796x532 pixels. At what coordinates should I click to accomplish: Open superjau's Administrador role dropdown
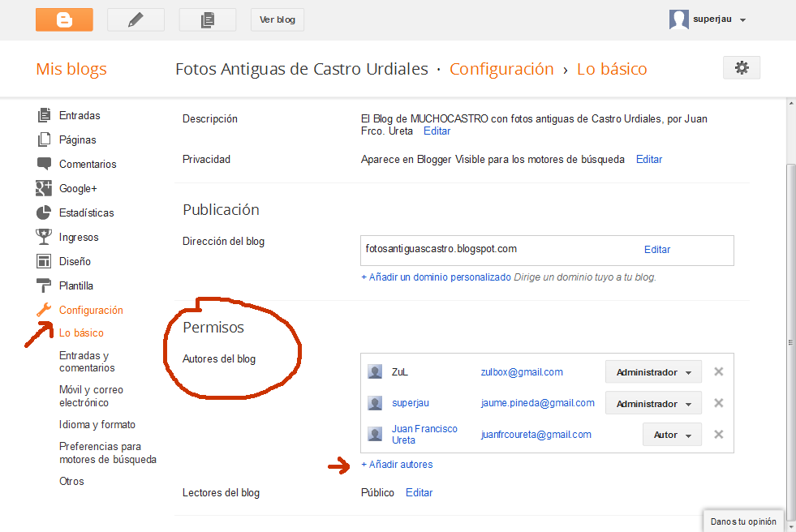653,404
